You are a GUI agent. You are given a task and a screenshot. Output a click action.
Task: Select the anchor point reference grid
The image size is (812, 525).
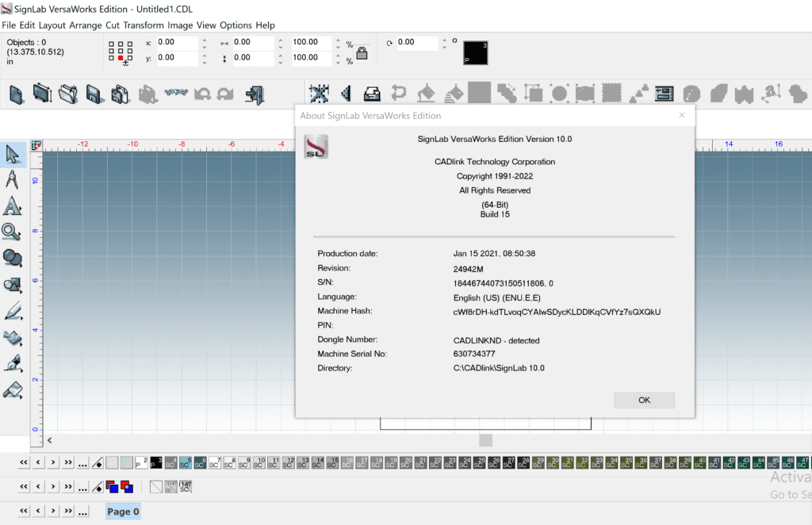[x=121, y=52]
